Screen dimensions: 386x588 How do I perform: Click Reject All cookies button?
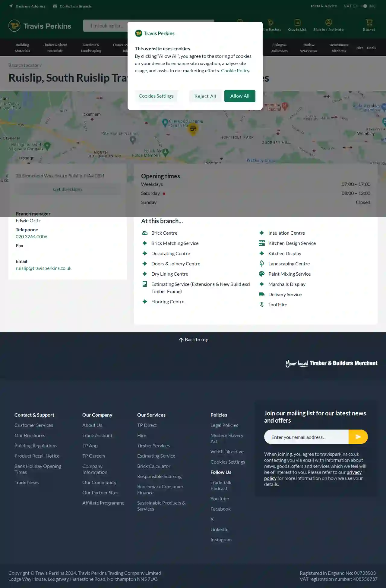point(205,96)
